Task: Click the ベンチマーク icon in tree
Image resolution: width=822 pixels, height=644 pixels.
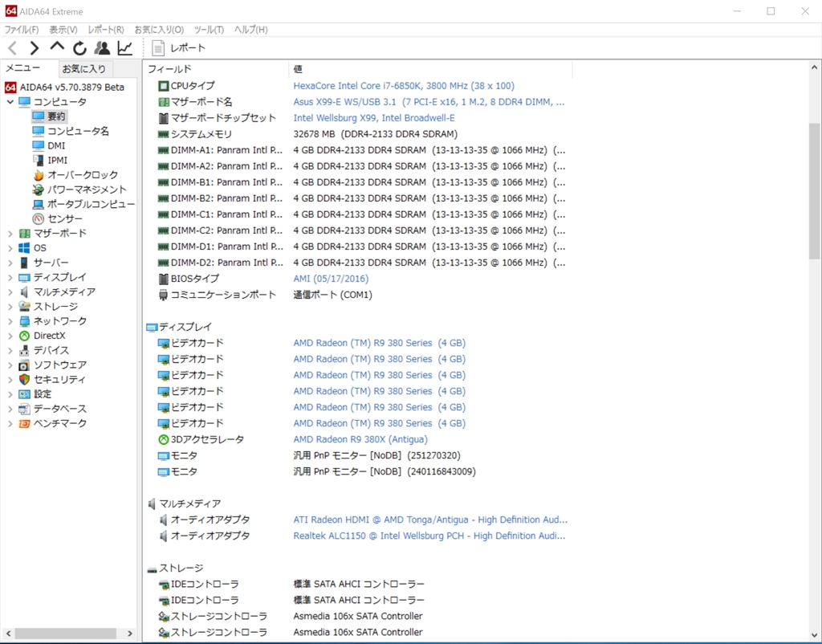Action: (24, 424)
